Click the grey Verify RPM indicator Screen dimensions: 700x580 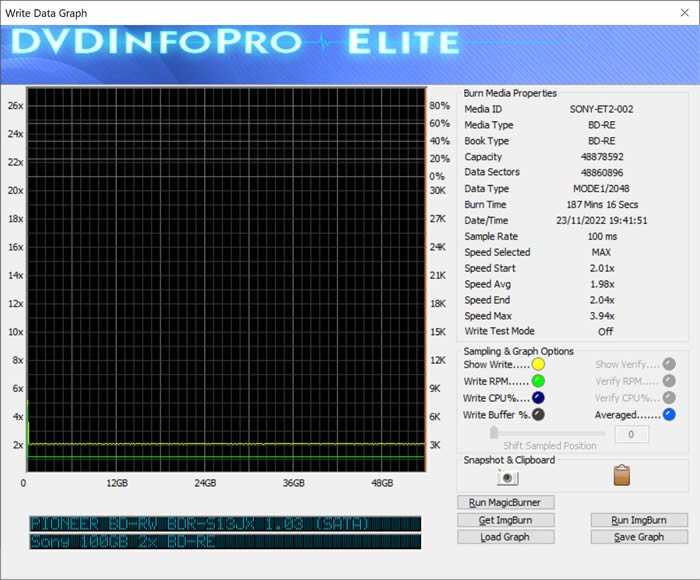pyautogui.click(x=669, y=381)
